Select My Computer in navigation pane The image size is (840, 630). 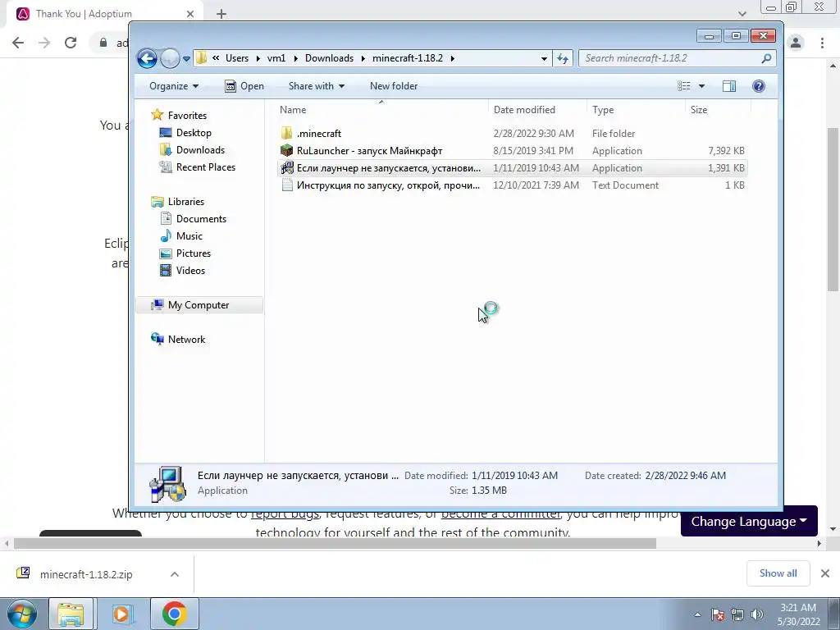click(199, 305)
